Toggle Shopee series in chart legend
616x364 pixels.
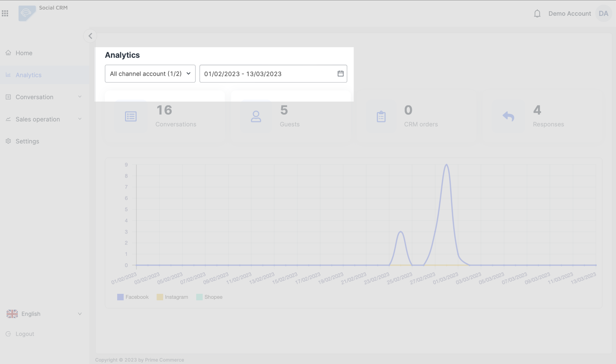[209, 297]
